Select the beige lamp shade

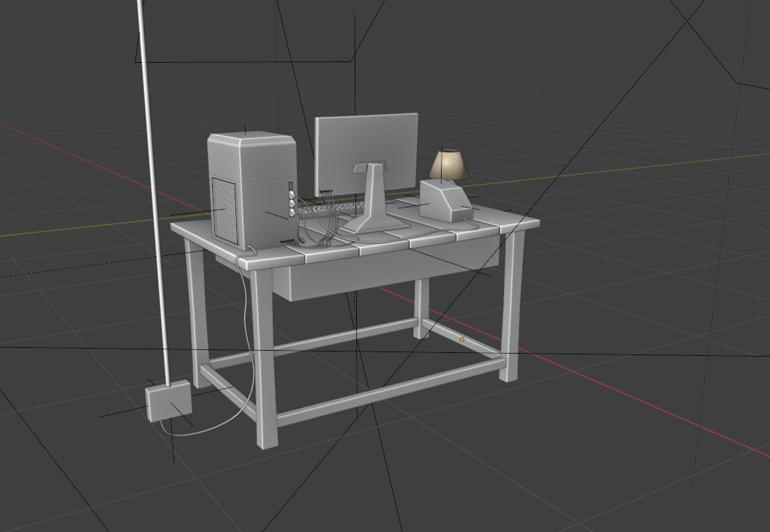[449, 165]
